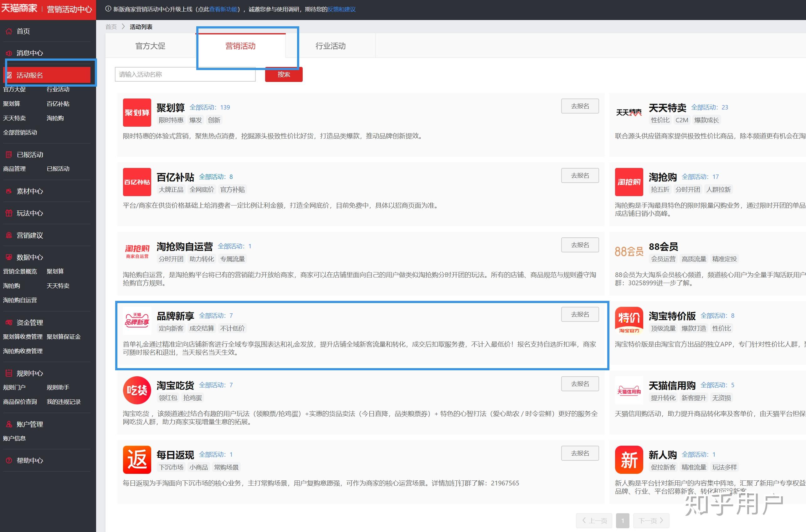Click the wallet icon beside 资金管理

coord(9,323)
